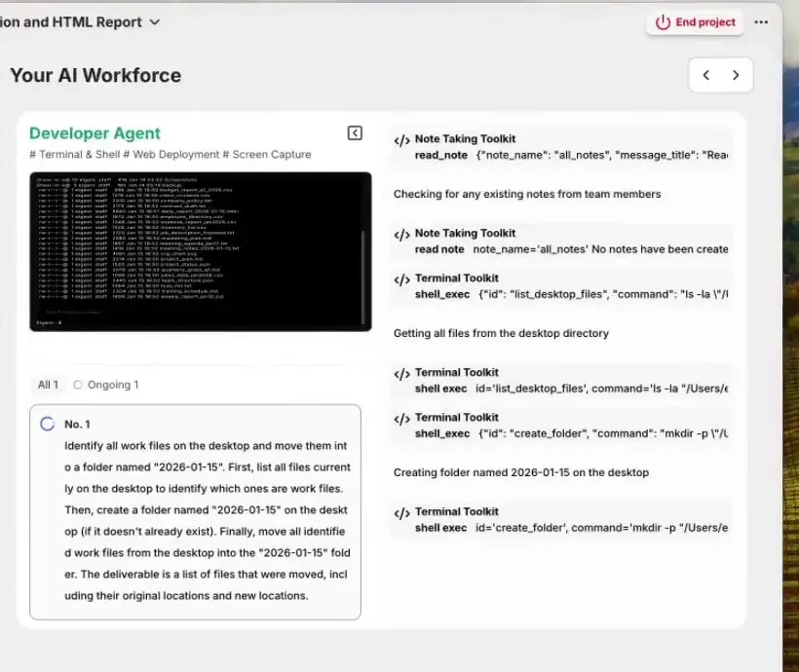Click the Developer Agent title
Image resolution: width=799 pixels, height=672 pixels.
(95, 133)
